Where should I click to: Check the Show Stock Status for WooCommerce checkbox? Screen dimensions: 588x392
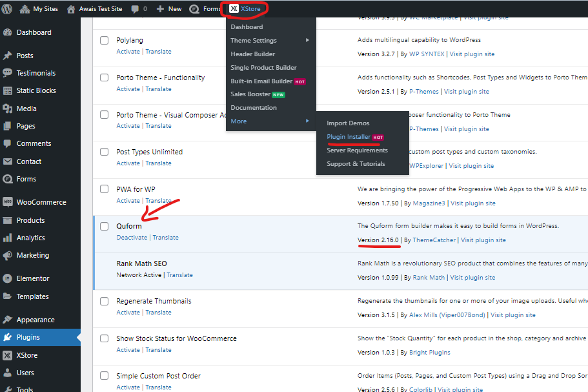pyautogui.click(x=105, y=338)
